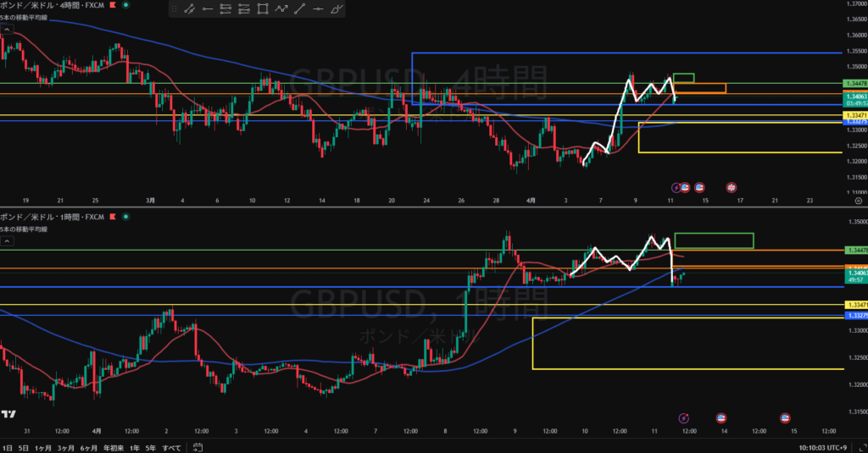Click purple lightning event icon on lower chart
Screen dimensions: 868x453
[685, 417]
